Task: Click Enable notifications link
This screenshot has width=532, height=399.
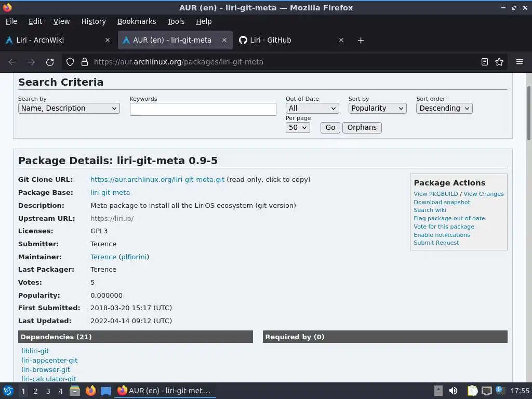Action: pyautogui.click(x=442, y=235)
